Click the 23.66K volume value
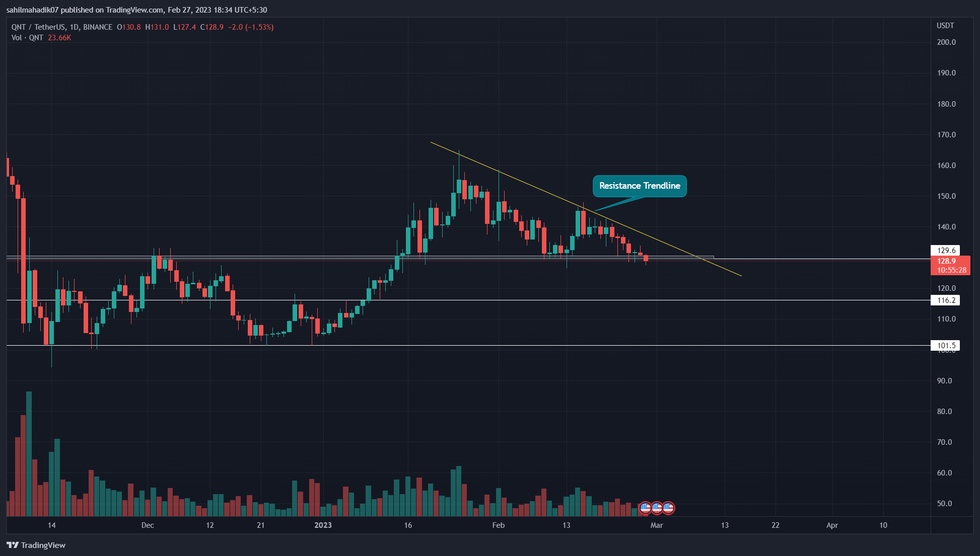The width and height of the screenshot is (980, 556). [59, 38]
